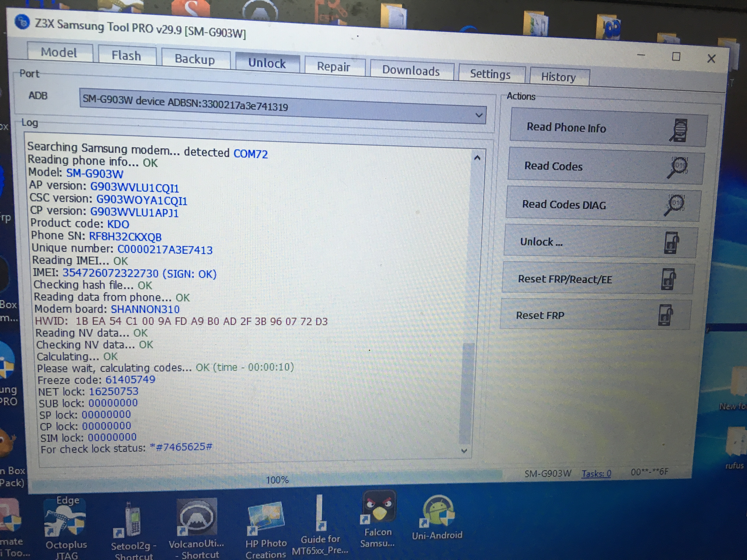Click the Modem board SHANNON310 value

click(145, 309)
